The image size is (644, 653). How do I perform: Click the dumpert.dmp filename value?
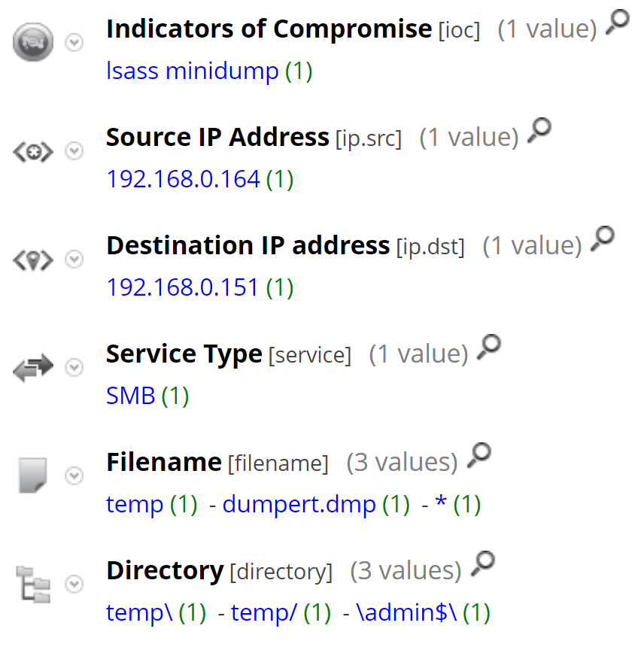click(x=299, y=504)
